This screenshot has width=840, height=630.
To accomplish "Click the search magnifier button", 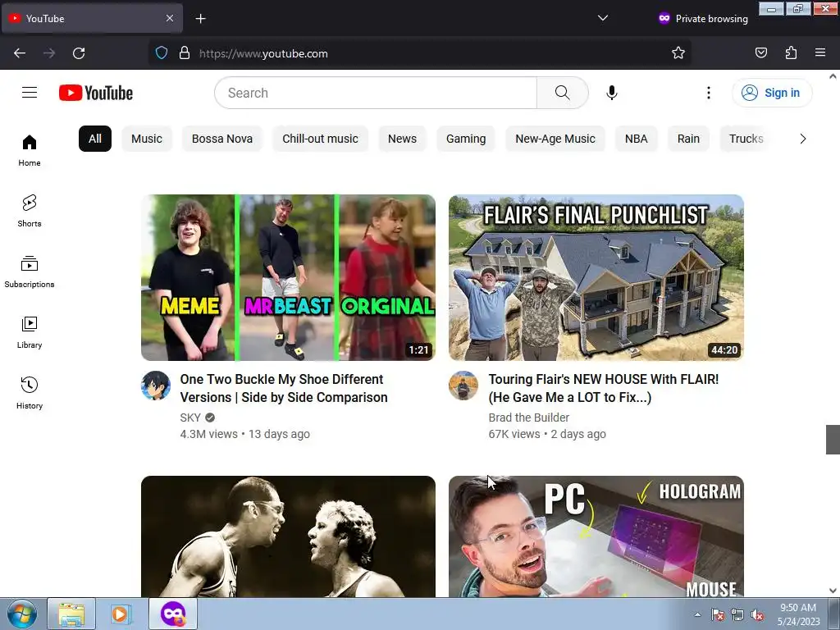I will [x=563, y=93].
